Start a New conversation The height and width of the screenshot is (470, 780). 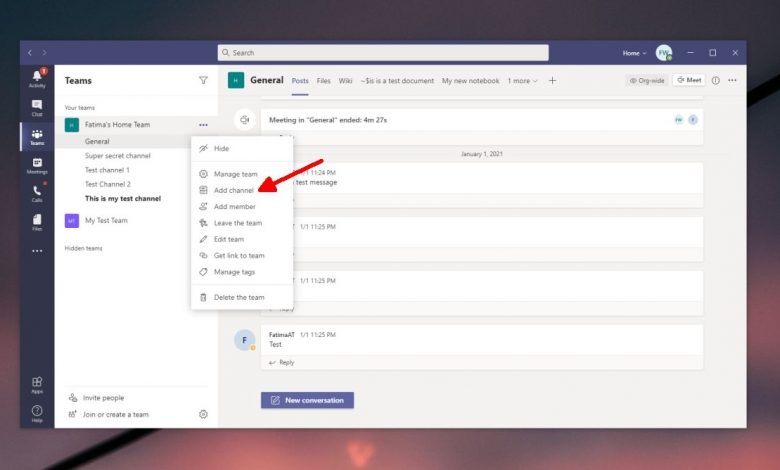click(307, 400)
